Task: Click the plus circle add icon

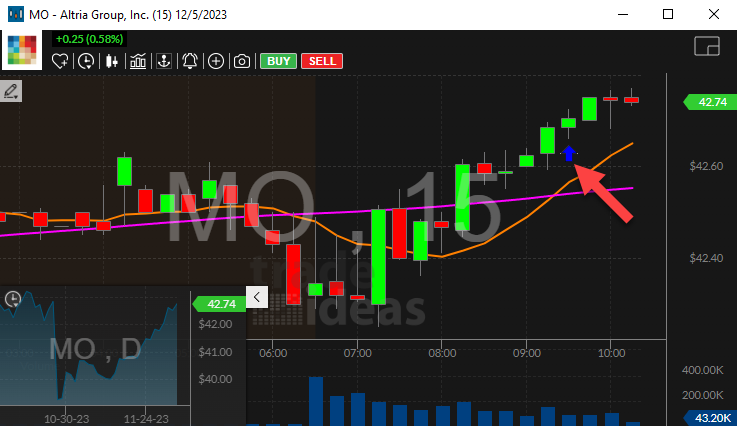Action: click(x=216, y=61)
